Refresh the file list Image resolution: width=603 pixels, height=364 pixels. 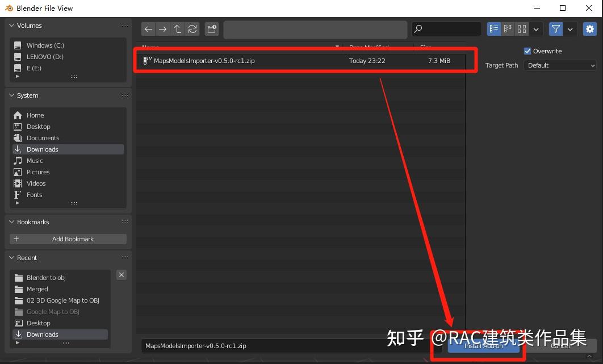tap(192, 29)
